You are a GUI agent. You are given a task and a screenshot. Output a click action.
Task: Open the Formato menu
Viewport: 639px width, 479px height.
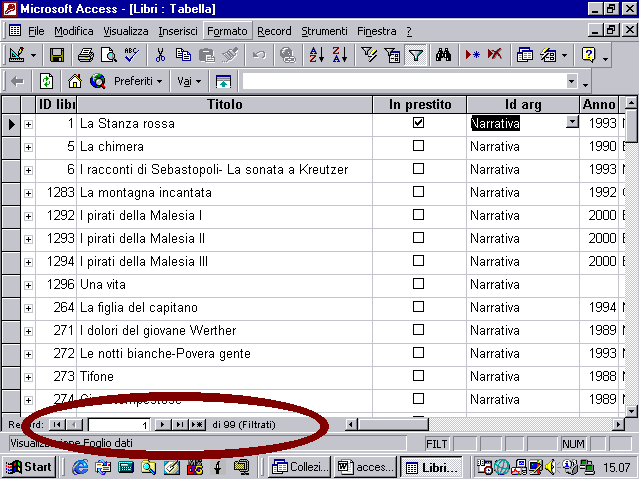point(227,31)
